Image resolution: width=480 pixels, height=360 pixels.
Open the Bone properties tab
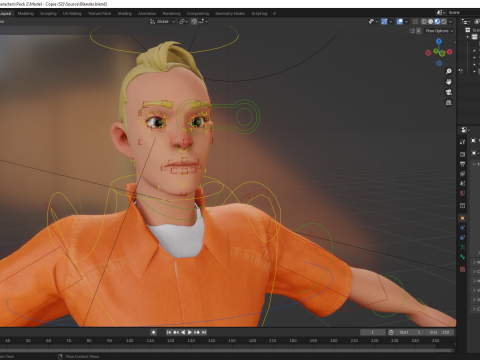(462, 257)
